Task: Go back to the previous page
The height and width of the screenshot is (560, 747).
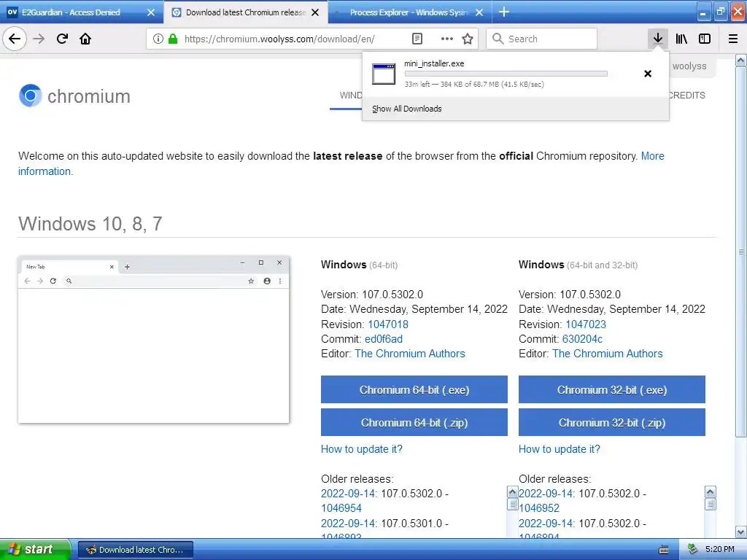Action: [15, 39]
